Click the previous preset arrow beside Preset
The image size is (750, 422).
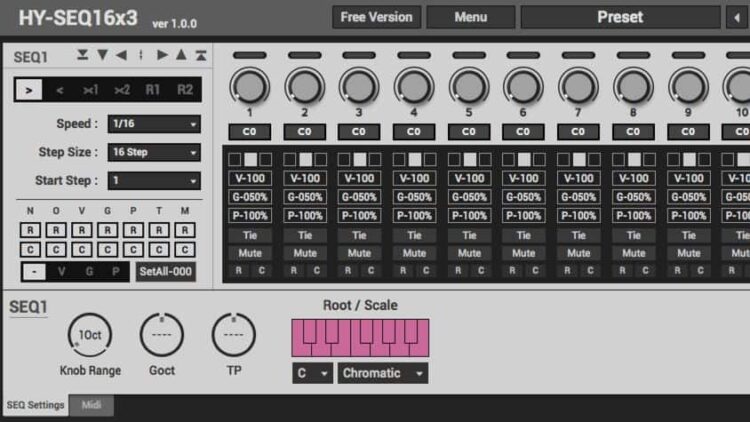click(737, 17)
